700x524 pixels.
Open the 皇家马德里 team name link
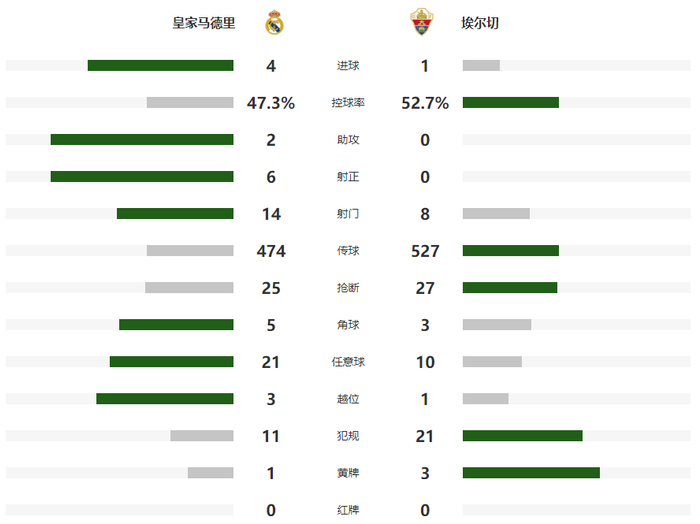(204, 23)
